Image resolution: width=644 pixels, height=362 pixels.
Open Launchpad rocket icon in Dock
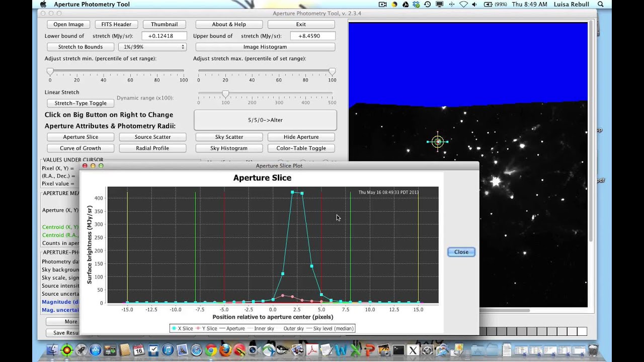(81, 350)
